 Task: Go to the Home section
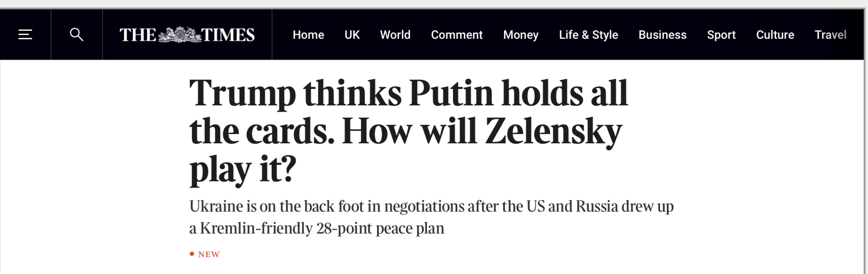click(308, 35)
